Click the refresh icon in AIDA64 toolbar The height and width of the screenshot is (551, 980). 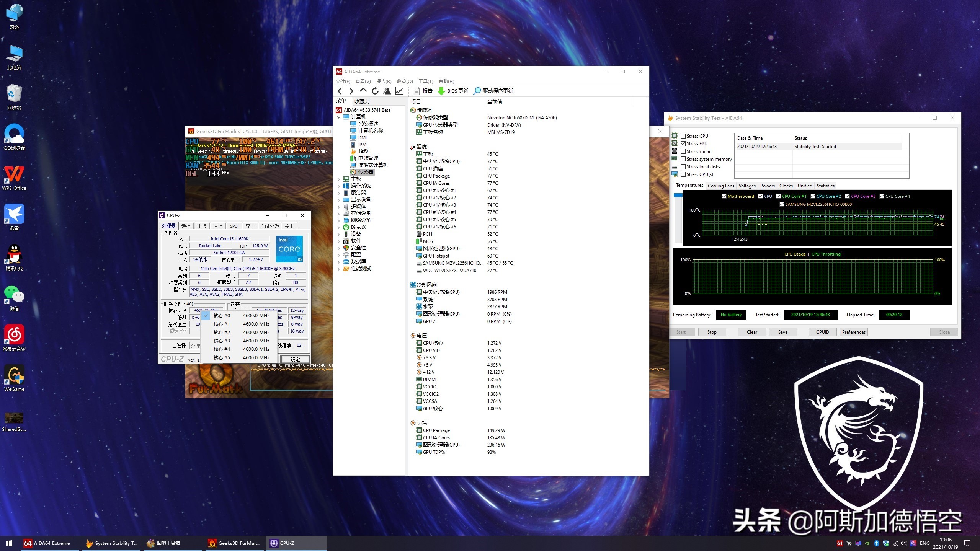pyautogui.click(x=375, y=91)
